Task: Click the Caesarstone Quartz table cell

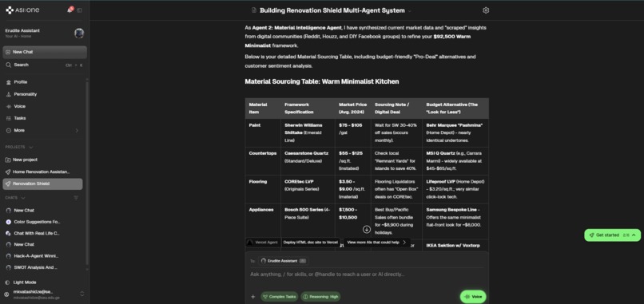Action: point(308,161)
